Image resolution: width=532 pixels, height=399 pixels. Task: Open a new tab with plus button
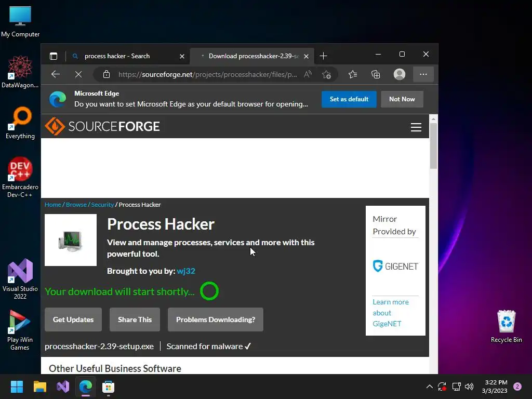pos(323,56)
